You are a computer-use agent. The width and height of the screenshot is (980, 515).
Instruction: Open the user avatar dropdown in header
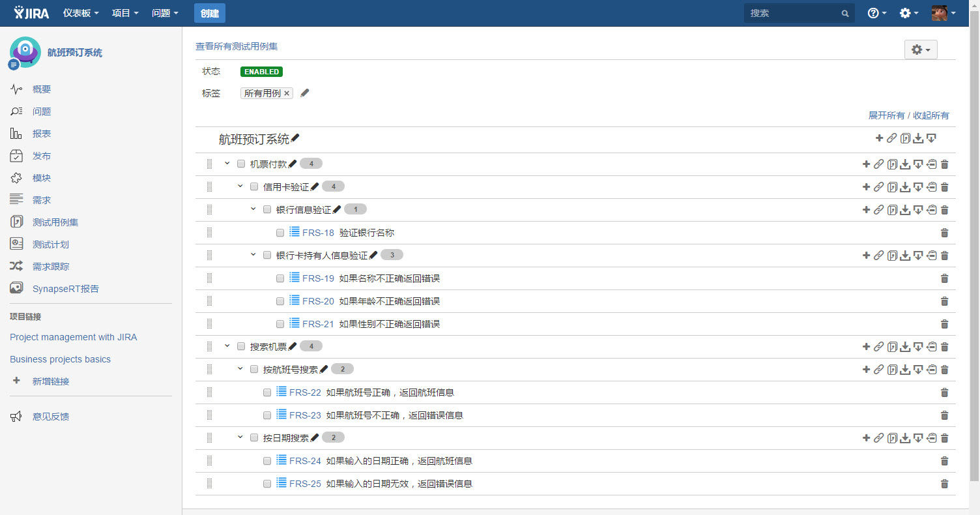click(x=944, y=13)
